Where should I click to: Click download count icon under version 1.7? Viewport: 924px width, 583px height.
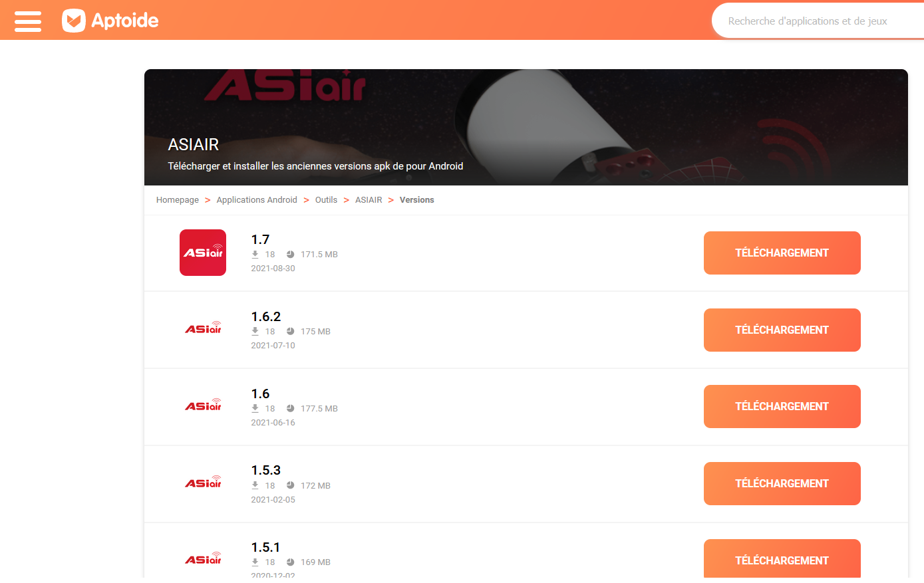255,255
